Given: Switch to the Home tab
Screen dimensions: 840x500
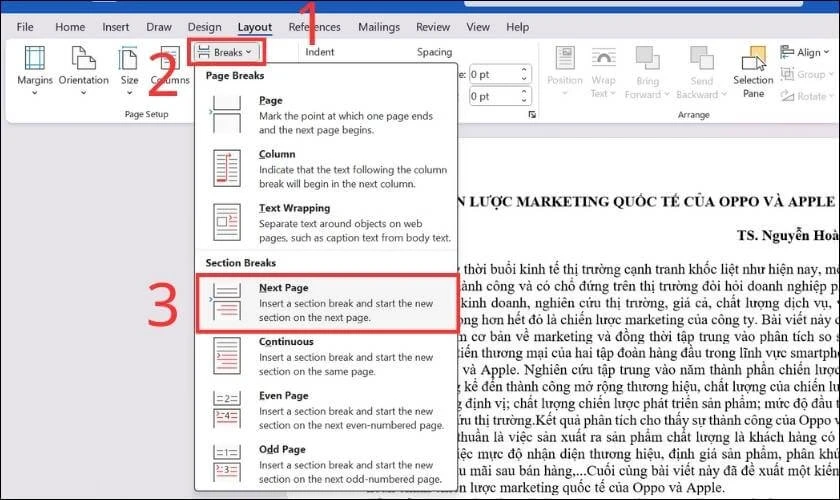Looking at the screenshot, I should click(70, 27).
